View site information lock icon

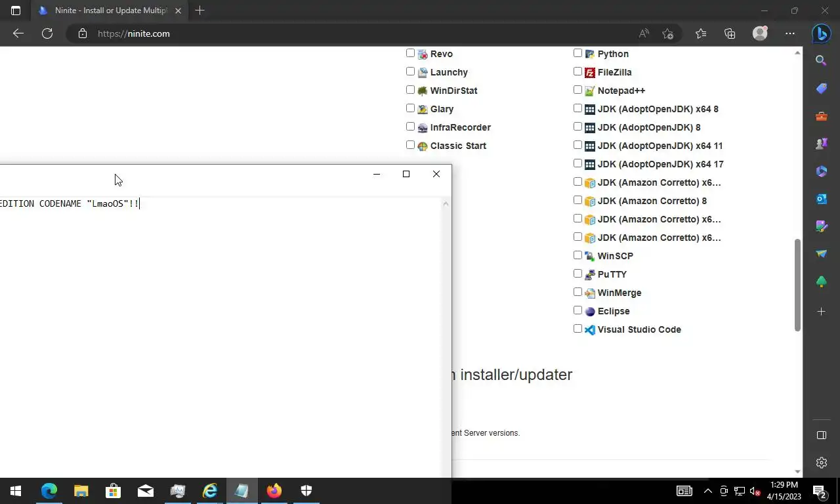tap(83, 33)
